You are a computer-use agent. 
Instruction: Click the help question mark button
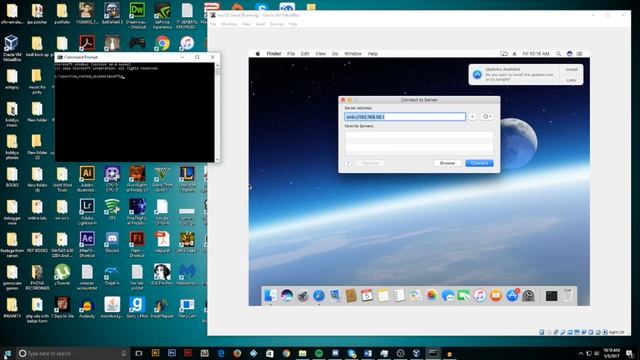pyautogui.click(x=349, y=163)
